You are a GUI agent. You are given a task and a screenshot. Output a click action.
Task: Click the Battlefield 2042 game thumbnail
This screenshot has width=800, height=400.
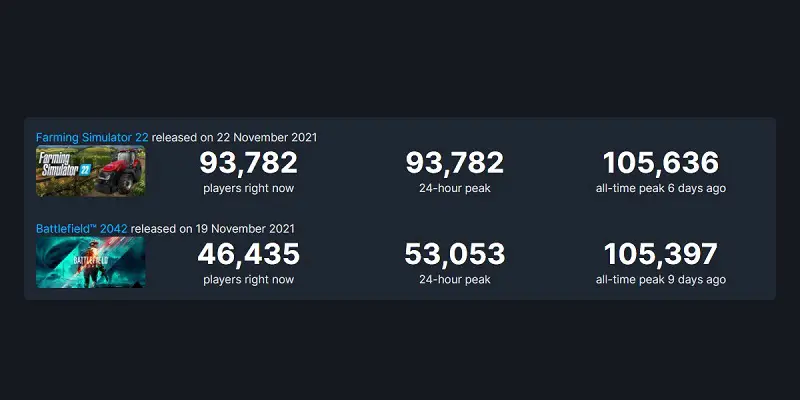click(x=90, y=263)
